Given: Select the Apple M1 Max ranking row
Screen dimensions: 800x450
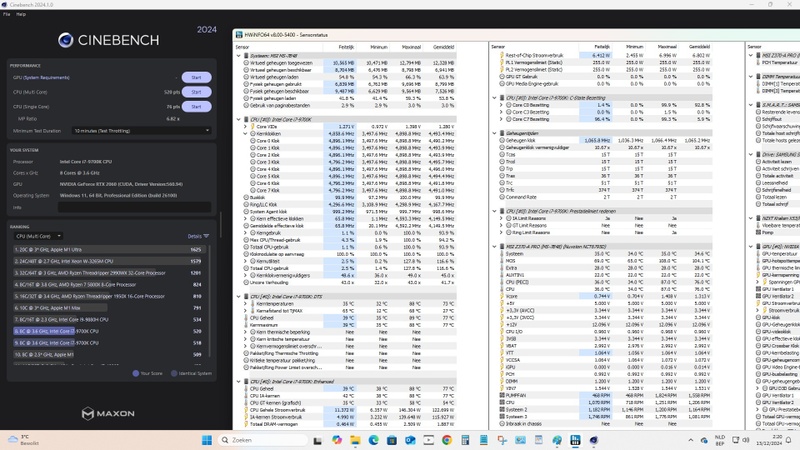Looking at the screenshot, I should pyautogui.click(x=109, y=308).
